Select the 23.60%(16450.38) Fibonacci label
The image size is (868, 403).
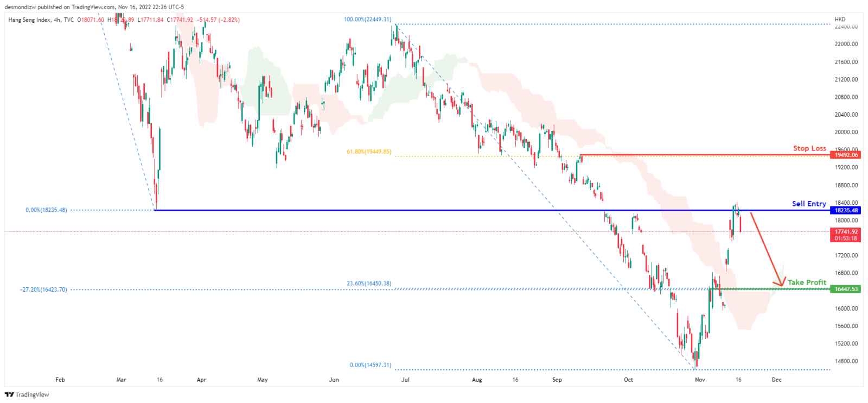pyautogui.click(x=369, y=284)
